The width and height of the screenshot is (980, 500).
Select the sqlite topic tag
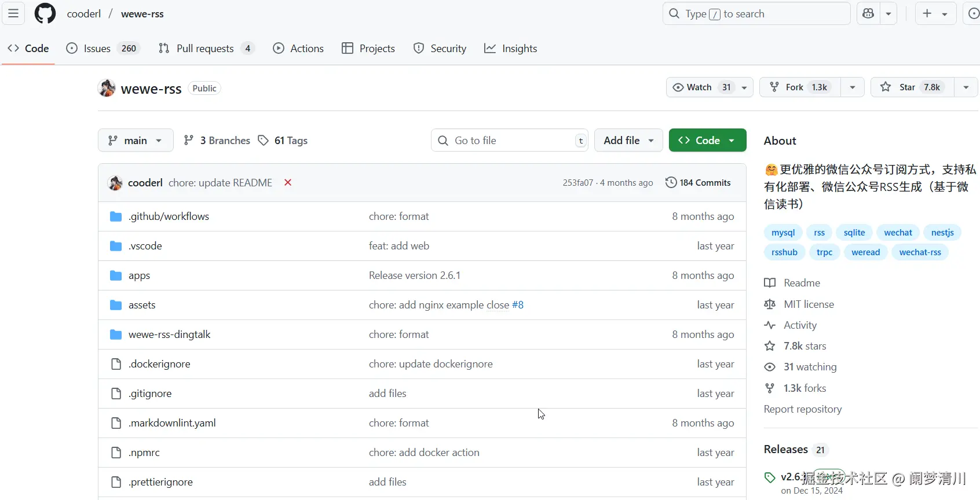(854, 233)
